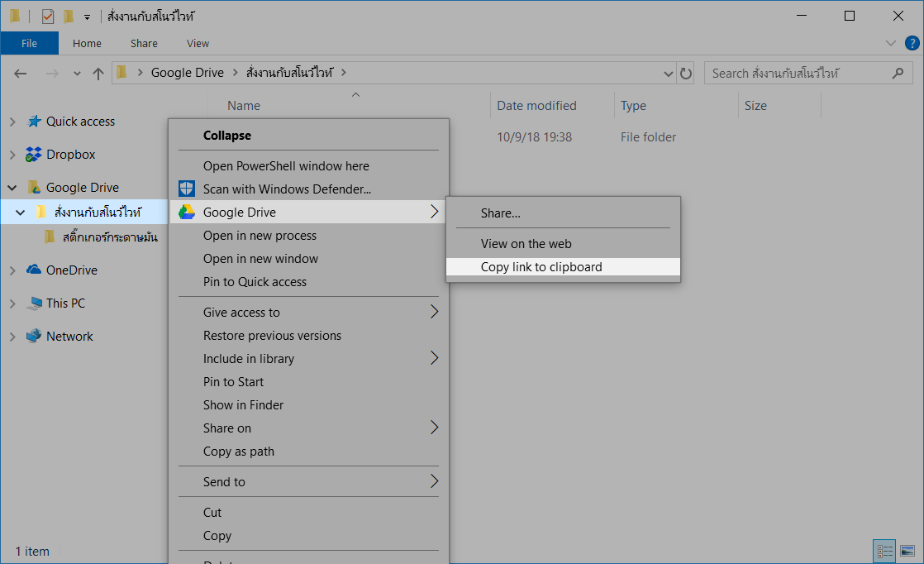
Task: Select OneDrive in the navigation pane
Action: [72, 270]
